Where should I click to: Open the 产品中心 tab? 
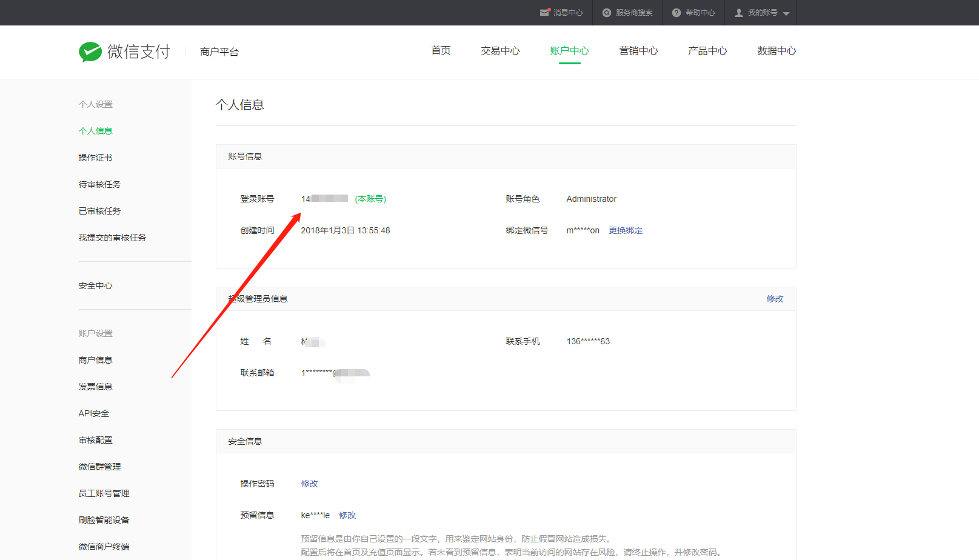click(707, 51)
